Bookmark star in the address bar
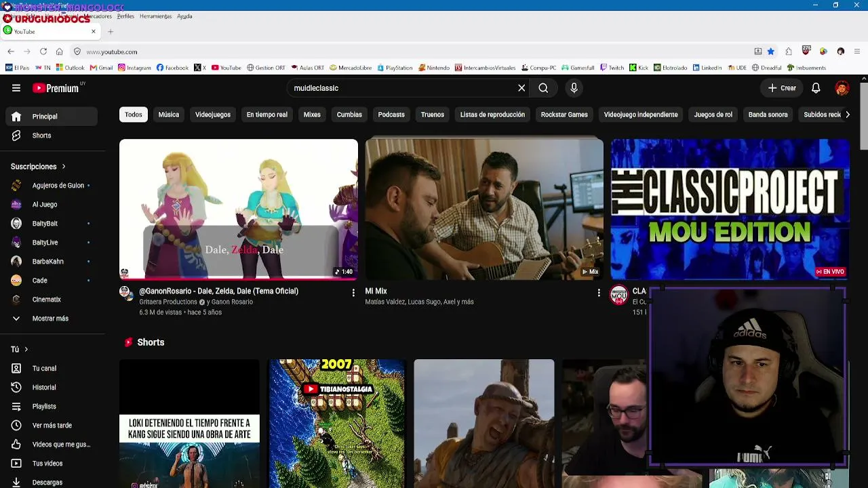Image resolution: width=868 pixels, height=488 pixels. pyautogui.click(x=770, y=52)
